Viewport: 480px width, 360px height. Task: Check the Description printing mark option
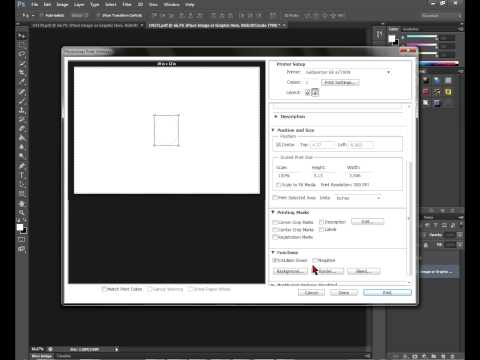321,222
